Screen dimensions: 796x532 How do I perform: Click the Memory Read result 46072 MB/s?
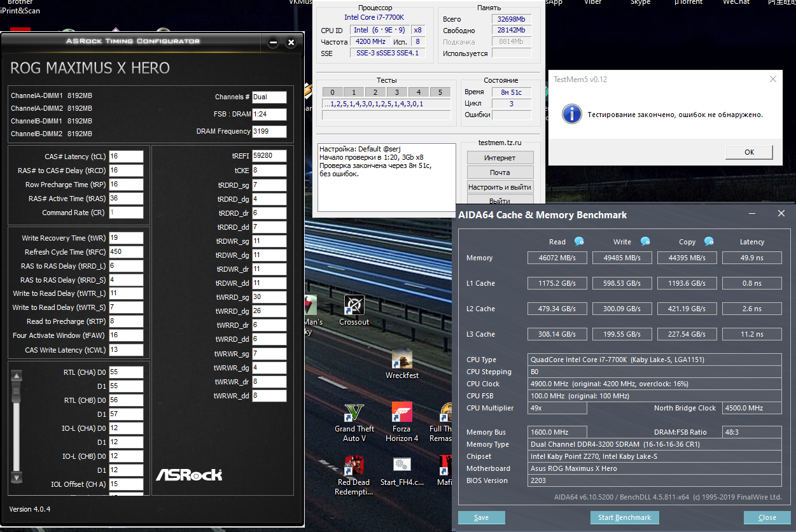pyautogui.click(x=557, y=258)
